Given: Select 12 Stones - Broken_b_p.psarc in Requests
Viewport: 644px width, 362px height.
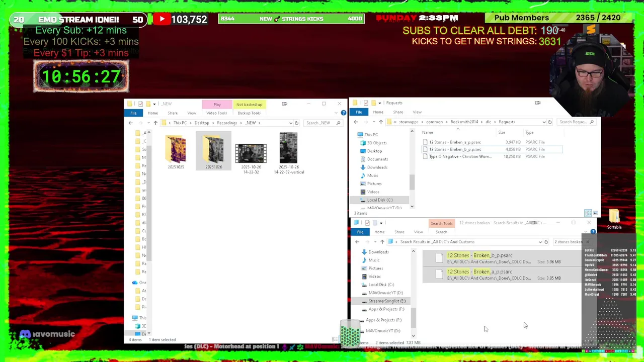Looking at the screenshot, I should [455, 149].
